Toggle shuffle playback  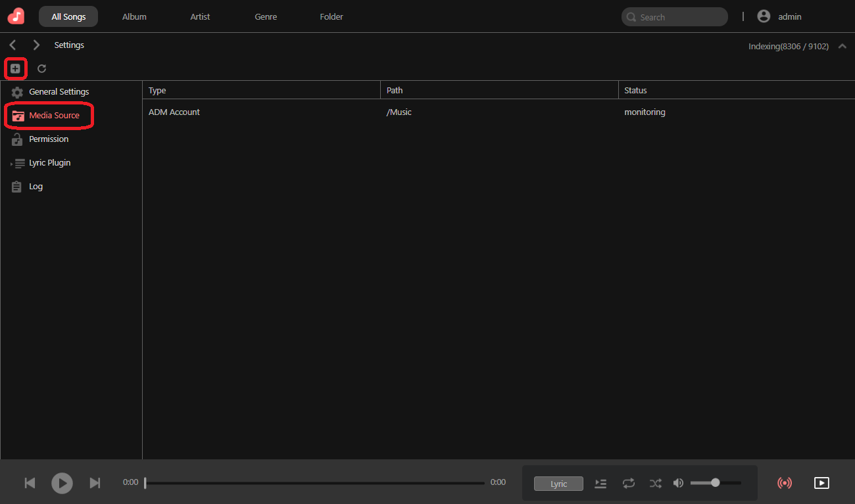[656, 484]
